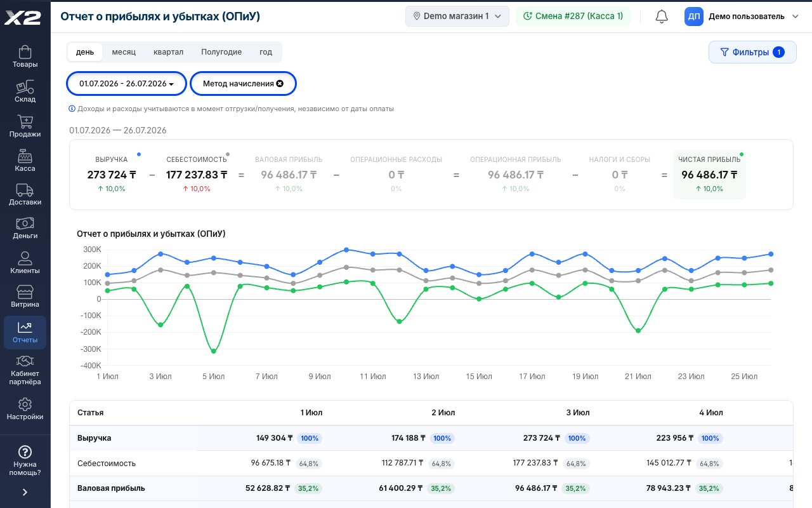The height and width of the screenshot is (508, 812).
Task: Go to Склад warehouse icon
Action: pyautogui.click(x=25, y=91)
